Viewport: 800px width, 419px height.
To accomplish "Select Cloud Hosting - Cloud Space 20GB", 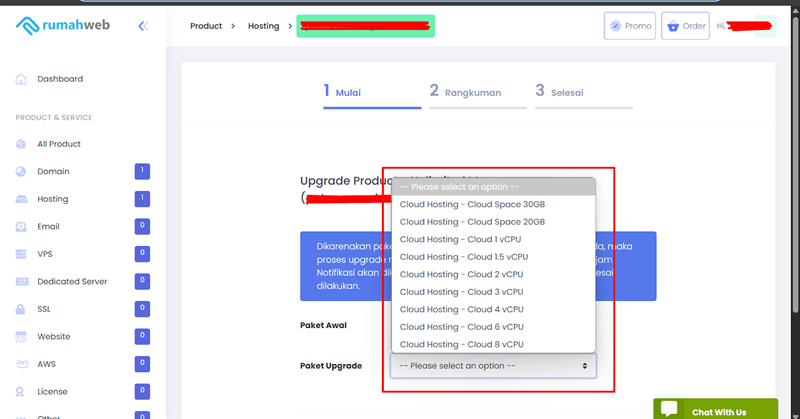I will click(x=493, y=222).
